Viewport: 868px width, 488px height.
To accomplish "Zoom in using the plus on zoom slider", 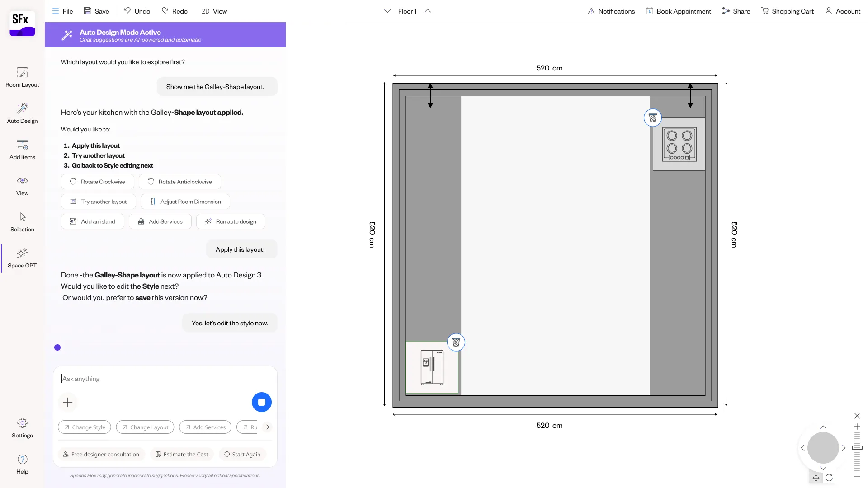I will pyautogui.click(x=857, y=427).
